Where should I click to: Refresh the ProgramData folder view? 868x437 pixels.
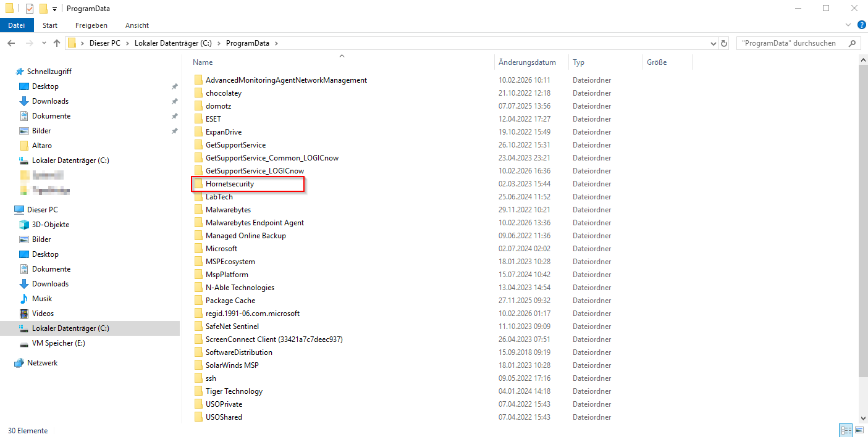[724, 43]
